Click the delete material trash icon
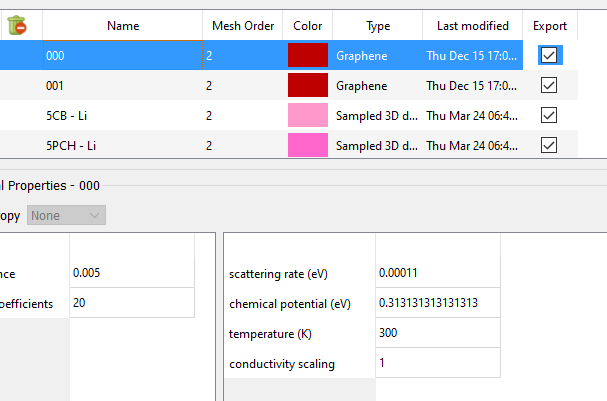The image size is (607, 401). [x=16, y=26]
